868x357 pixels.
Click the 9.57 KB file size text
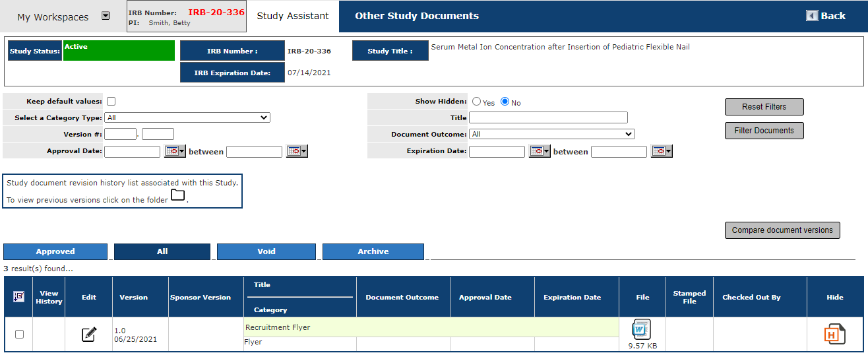click(642, 346)
